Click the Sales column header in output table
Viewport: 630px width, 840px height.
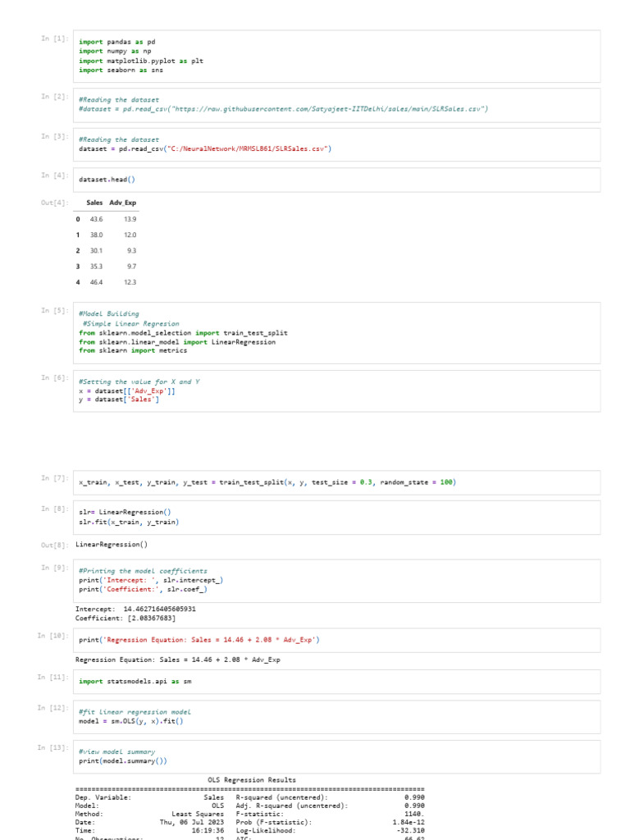tap(94, 202)
